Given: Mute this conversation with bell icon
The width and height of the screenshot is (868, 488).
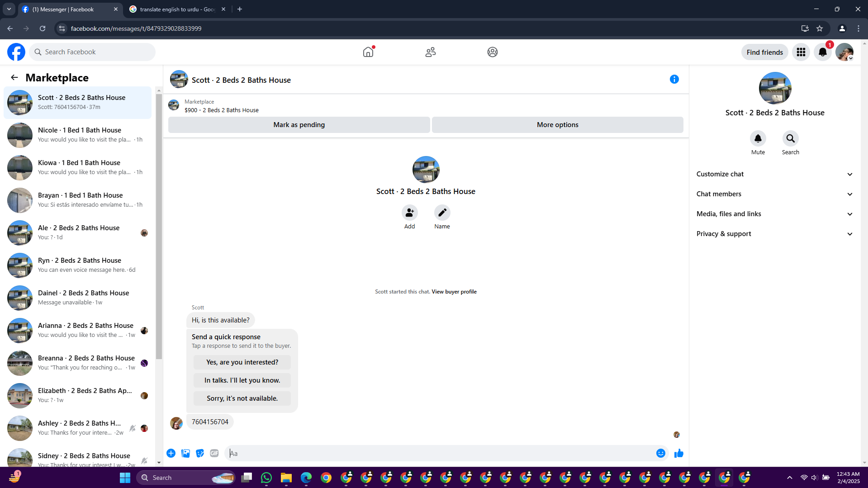Looking at the screenshot, I should coord(758,138).
